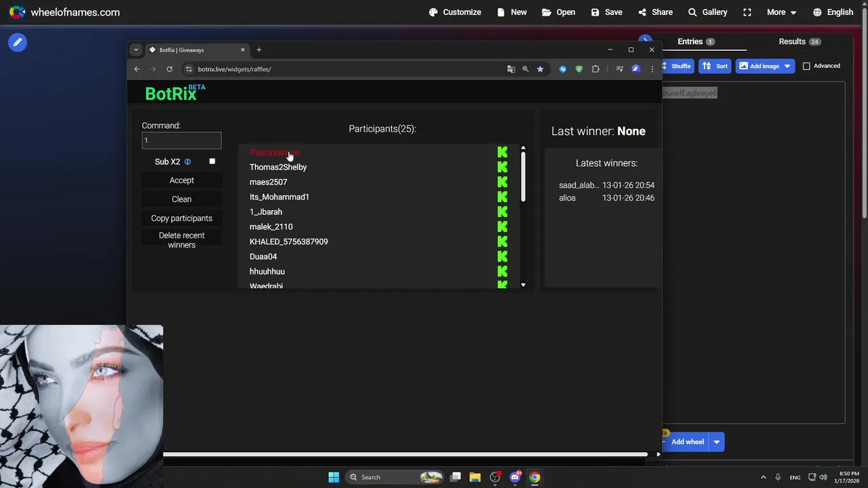Click latest winner alioa
This screenshot has width=868, height=488.
coord(567,198)
